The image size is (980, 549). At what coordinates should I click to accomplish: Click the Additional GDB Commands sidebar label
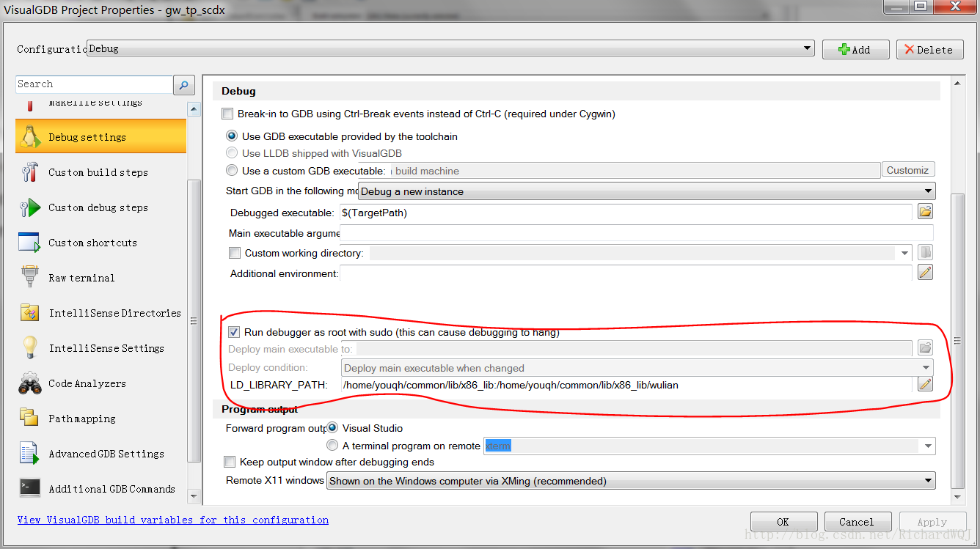111,489
